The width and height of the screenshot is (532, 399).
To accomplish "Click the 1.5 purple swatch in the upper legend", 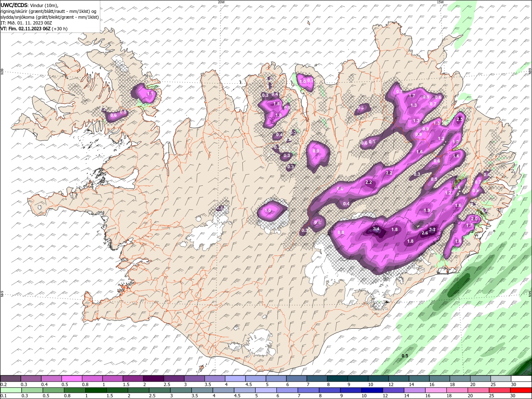I will 133,379.
